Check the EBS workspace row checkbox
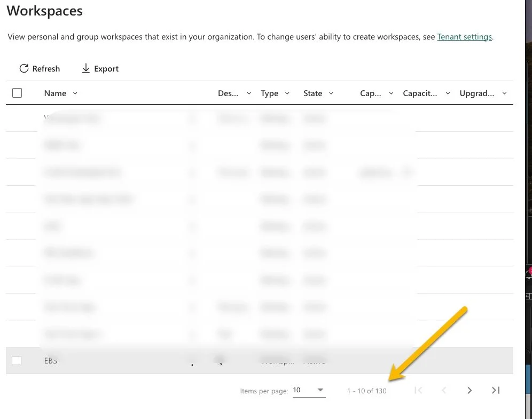The width and height of the screenshot is (532, 419). click(x=17, y=360)
